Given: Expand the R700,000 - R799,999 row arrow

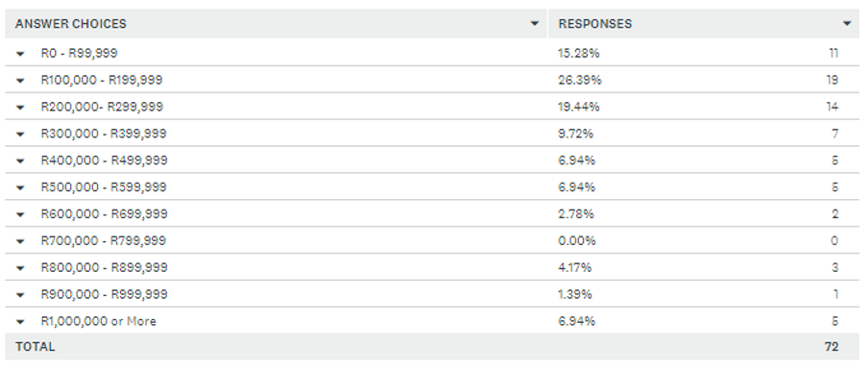Looking at the screenshot, I should (x=20, y=241).
